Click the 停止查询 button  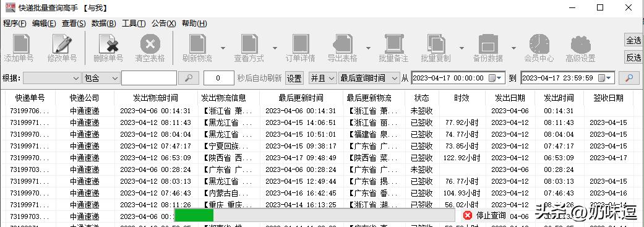coord(484,215)
